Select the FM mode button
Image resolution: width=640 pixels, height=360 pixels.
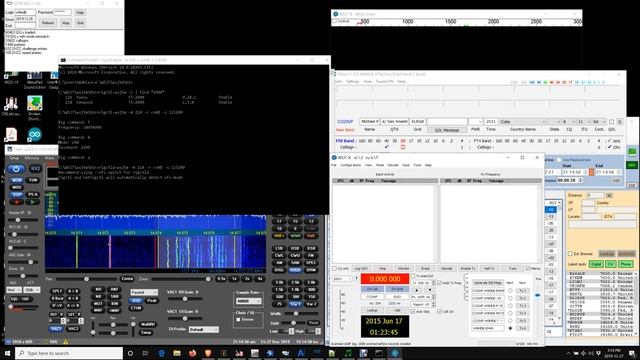pos(311,256)
